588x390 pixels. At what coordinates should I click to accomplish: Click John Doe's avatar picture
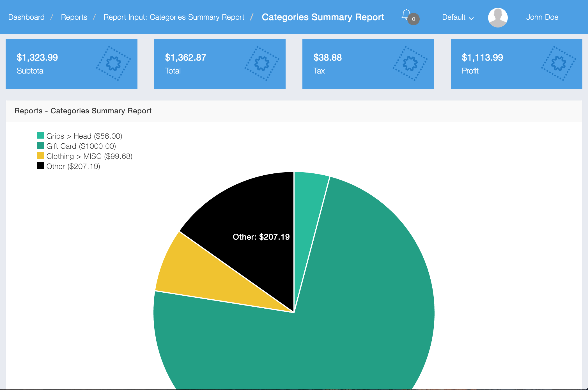(498, 17)
